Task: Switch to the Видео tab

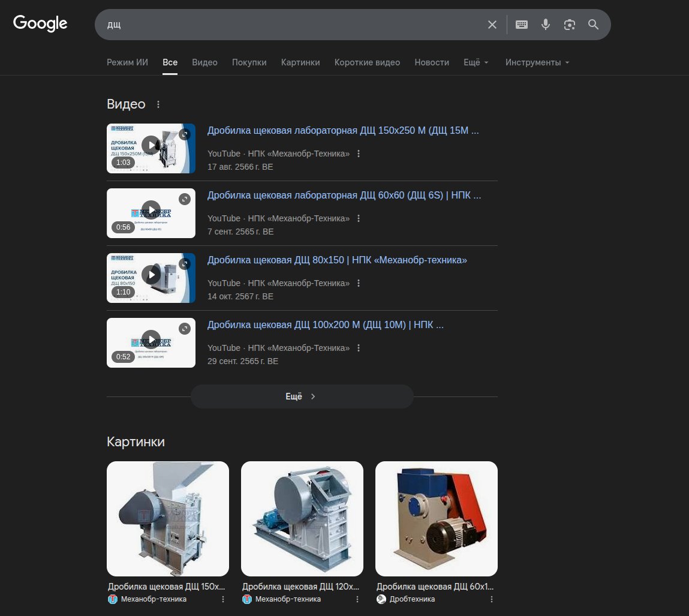Action: click(x=204, y=62)
